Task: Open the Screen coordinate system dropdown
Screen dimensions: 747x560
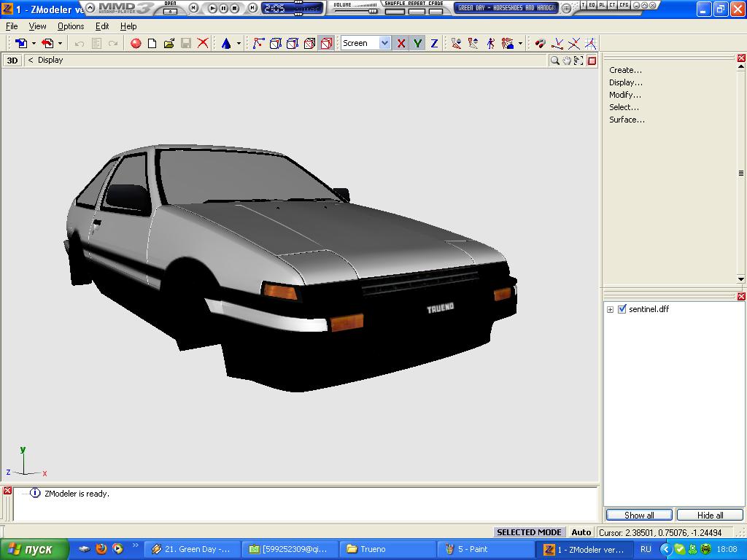Action: click(x=384, y=44)
